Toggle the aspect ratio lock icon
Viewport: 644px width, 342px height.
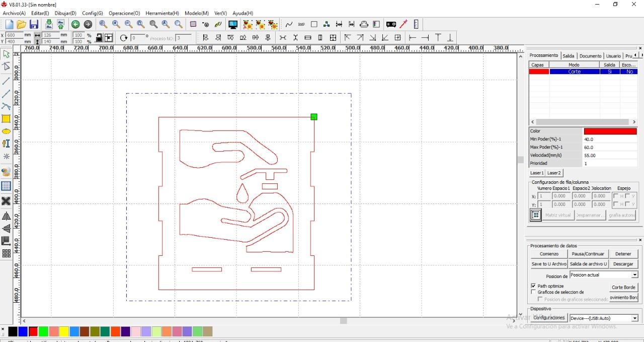99,38
